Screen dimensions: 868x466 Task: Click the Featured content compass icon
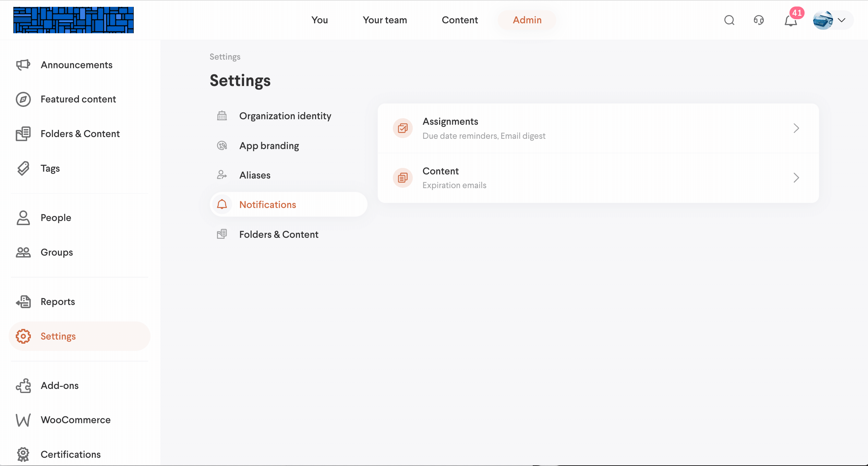[x=23, y=99]
